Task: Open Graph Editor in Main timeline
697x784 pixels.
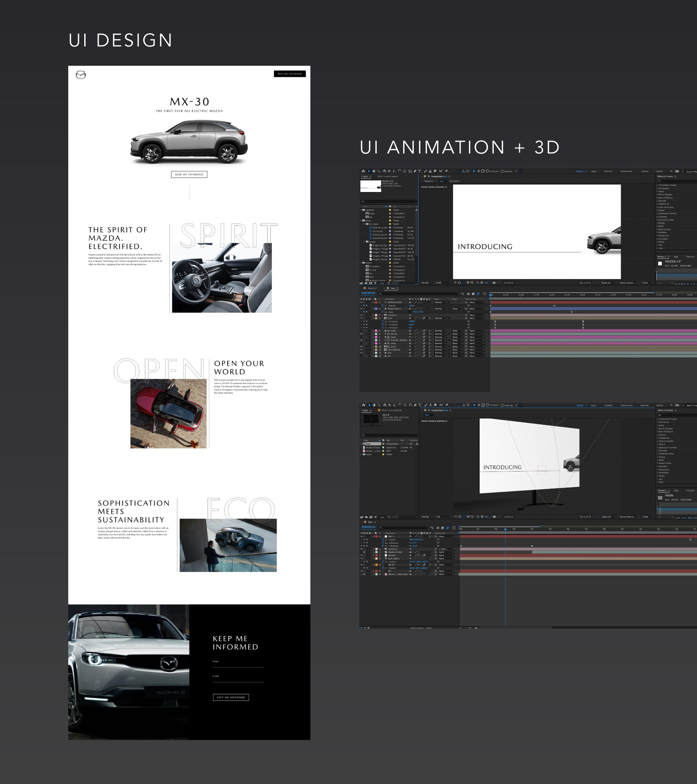Action: point(454,528)
